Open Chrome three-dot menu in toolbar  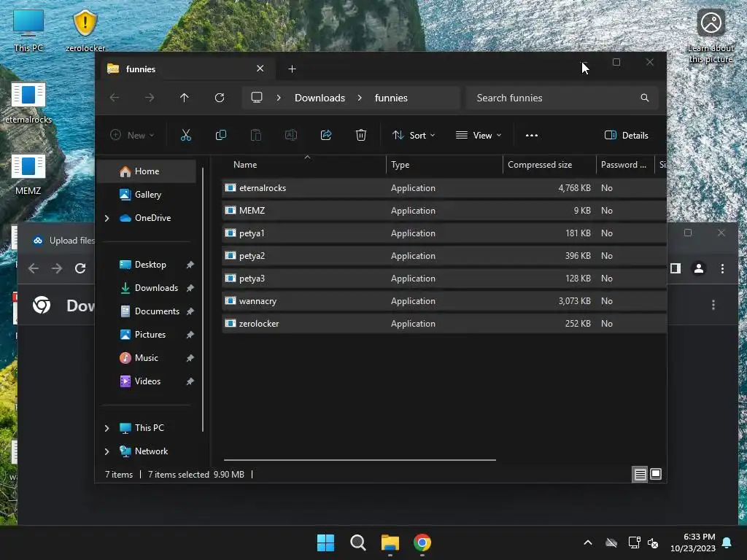[722, 268]
